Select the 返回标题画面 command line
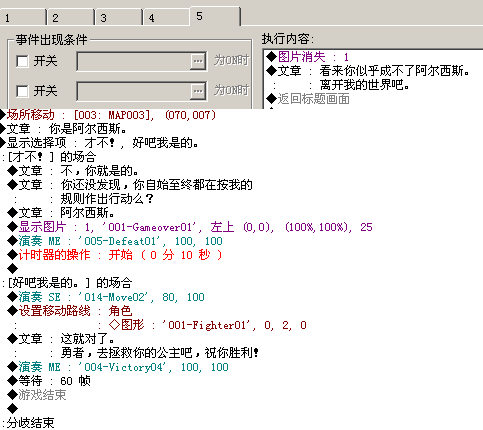483x430 pixels. (x=308, y=99)
